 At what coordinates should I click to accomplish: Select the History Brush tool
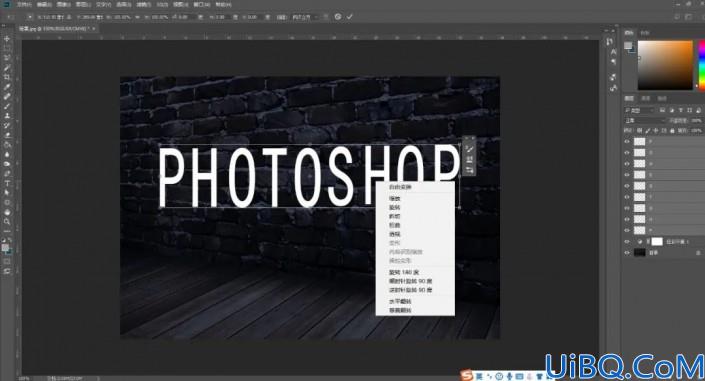click(7, 126)
